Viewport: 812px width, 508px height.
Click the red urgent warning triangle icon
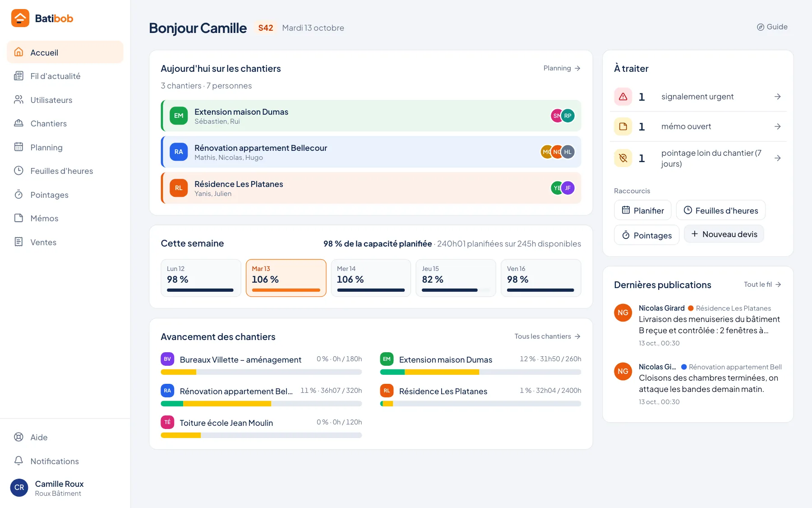(623, 97)
